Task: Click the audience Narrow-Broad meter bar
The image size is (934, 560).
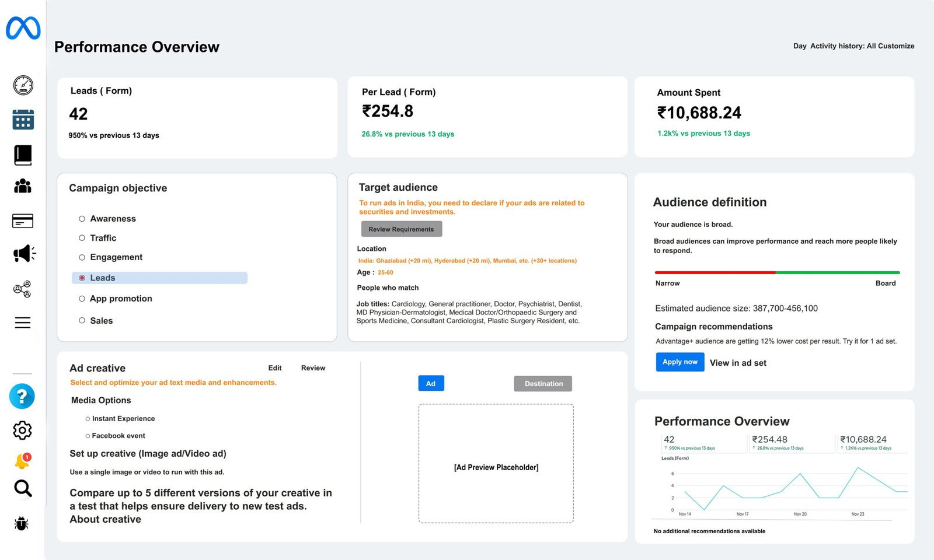Action: click(777, 272)
